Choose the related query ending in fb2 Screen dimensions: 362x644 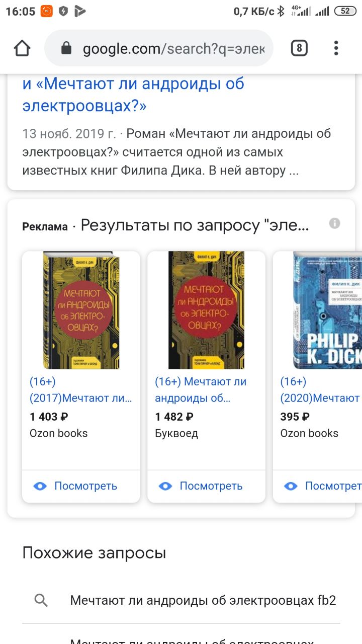(203, 600)
